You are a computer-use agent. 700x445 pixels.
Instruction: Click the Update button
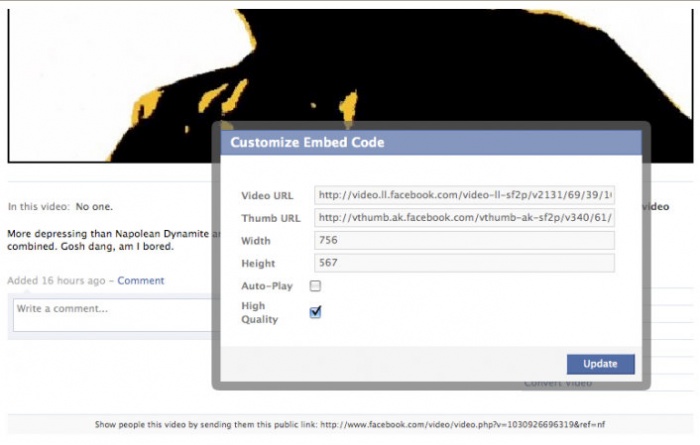[600, 364]
